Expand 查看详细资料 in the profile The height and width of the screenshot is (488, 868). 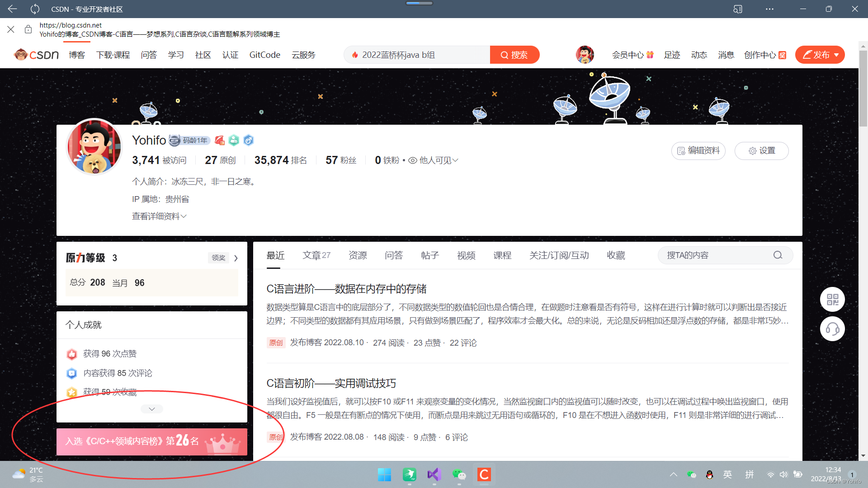(x=159, y=216)
